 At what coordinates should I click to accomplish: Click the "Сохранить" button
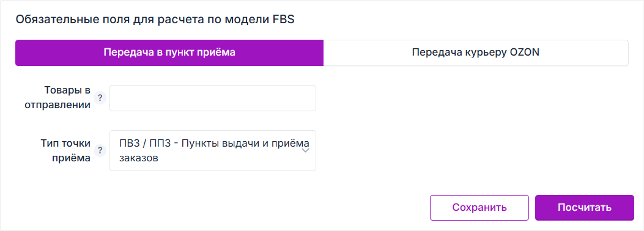[479, 208]
